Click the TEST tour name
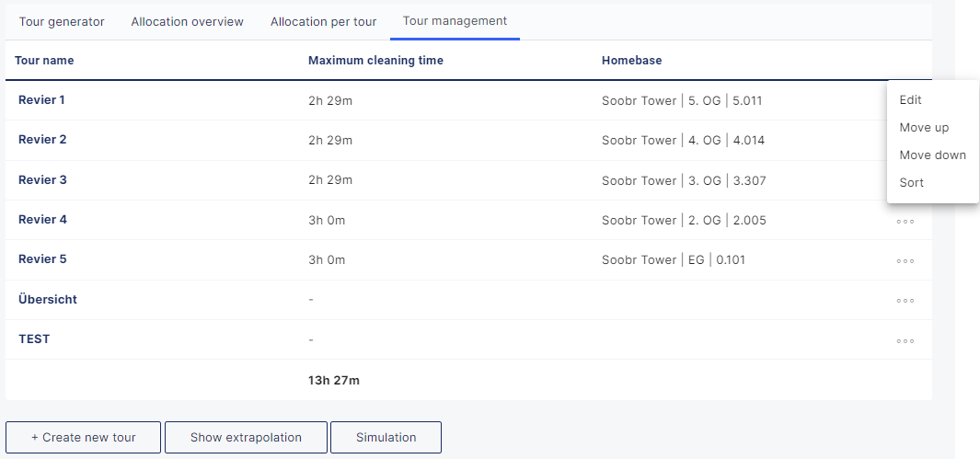 (34, 339)
